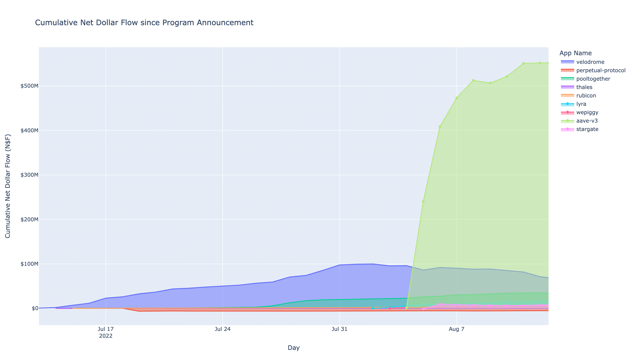The image size is (637, 364).
Task: Toggle perpetual-protocol legend entry
Action: [x=601, y=70]
